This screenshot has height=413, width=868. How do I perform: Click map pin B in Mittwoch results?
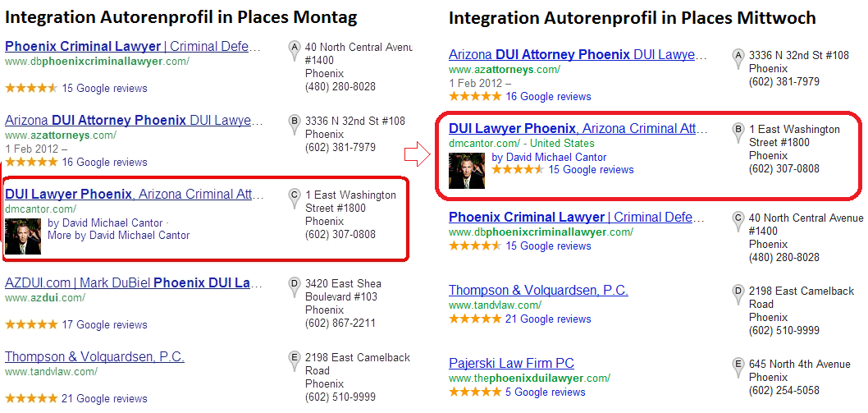pyautogui.click(x=738, y=133)
